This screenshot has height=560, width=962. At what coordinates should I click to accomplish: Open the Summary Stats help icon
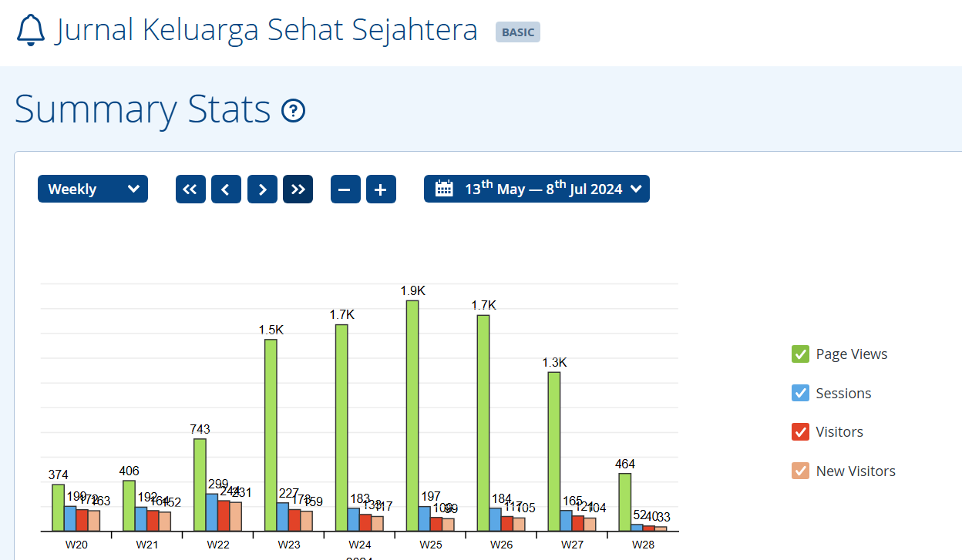294,111
